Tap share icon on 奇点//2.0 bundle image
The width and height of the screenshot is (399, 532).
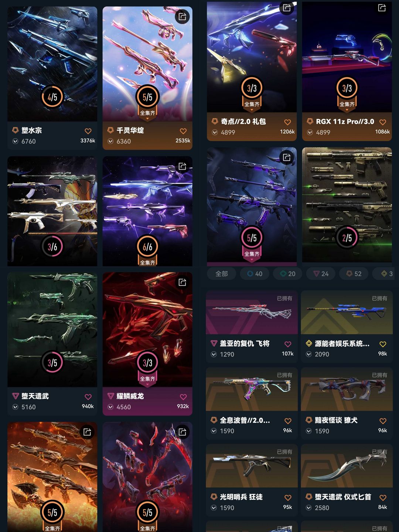pos(287,8)
